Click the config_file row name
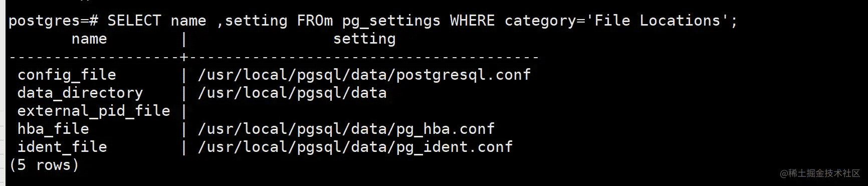The height and width of the screenshot is (186, 868). pos(67,75)
